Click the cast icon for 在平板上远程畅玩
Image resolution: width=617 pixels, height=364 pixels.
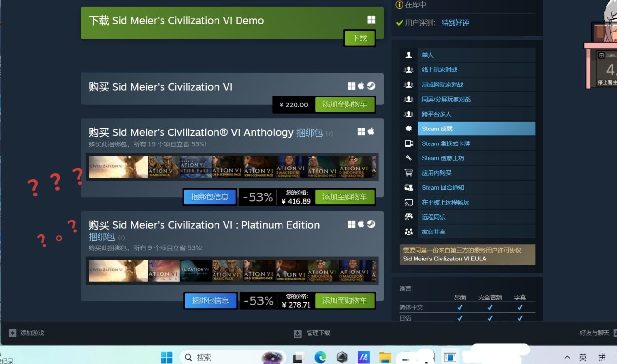[409, 202]
